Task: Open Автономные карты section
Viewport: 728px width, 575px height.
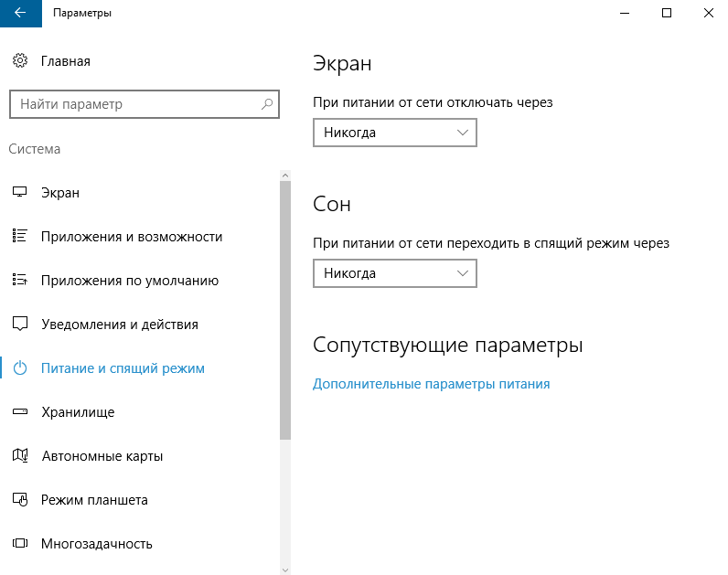Action: pyautogui.click(x=102, y=456)
